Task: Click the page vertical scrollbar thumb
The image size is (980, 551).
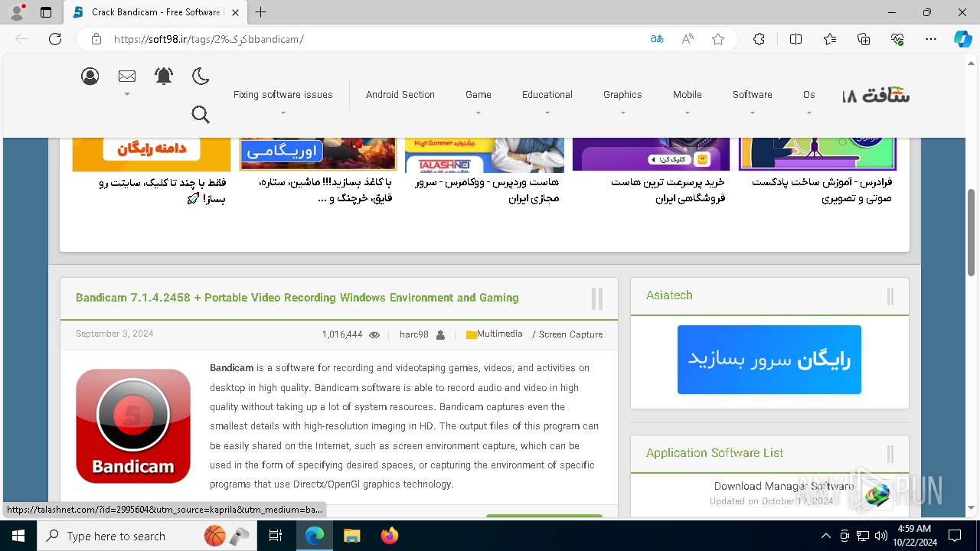Action: pos(972,232)
